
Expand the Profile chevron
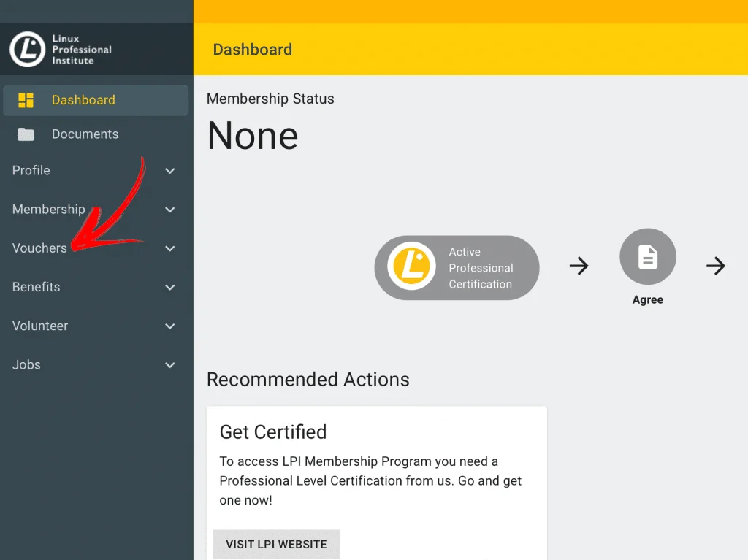pos(170,171)
